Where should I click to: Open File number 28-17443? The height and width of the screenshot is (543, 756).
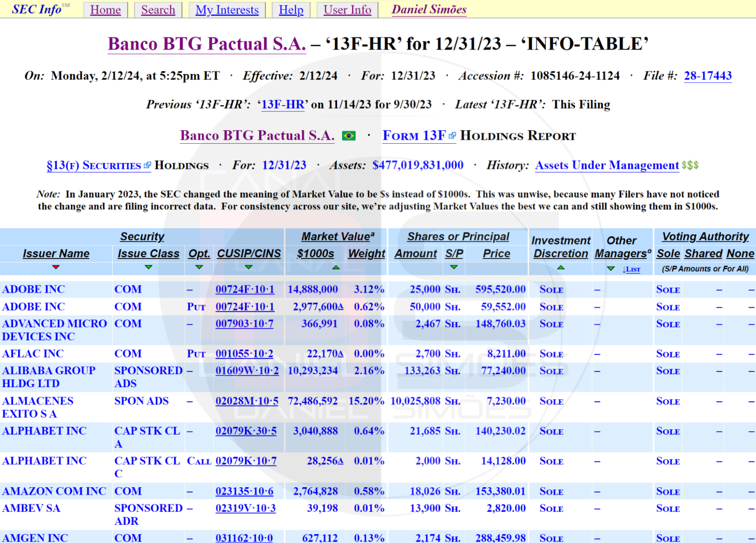coord(708,76)
